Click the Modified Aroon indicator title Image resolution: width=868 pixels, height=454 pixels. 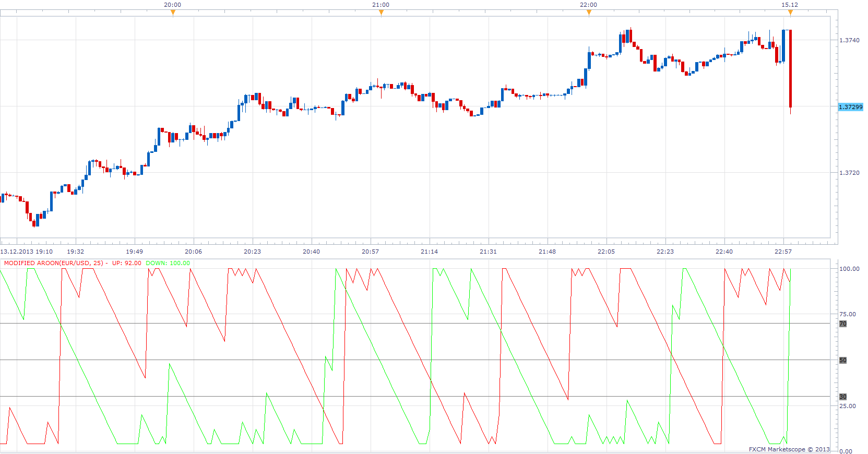(x=54, y=263)
